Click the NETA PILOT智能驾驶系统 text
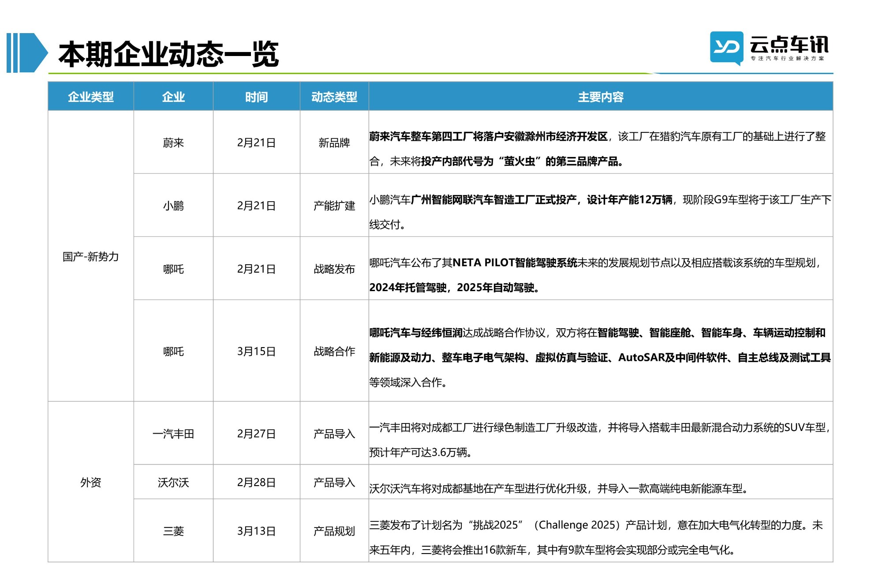Screen dimensions: 882x588 pyautogui.click(x=515, y=262)
